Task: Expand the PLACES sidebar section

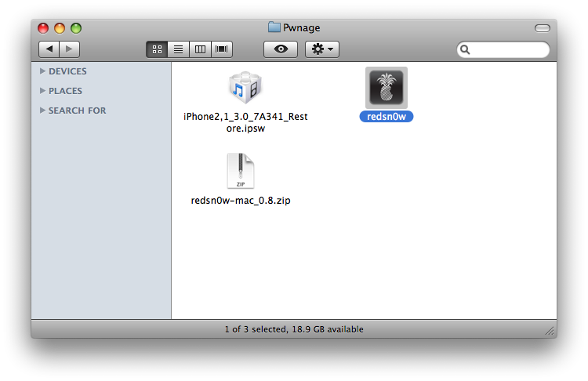Action: (42, 91)
